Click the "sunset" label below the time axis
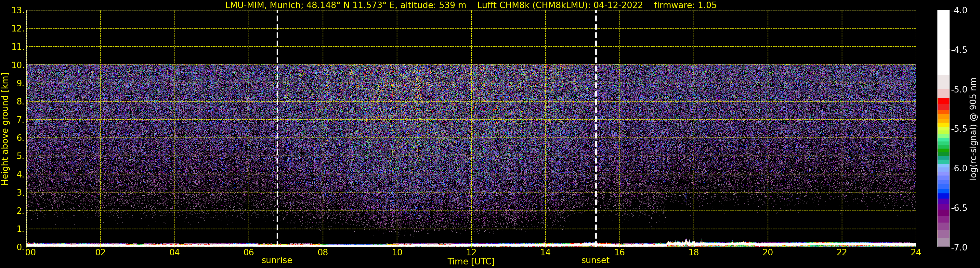The height and width of the screenshot is (268, 980). pyautogui.click(x=595, y=261)
